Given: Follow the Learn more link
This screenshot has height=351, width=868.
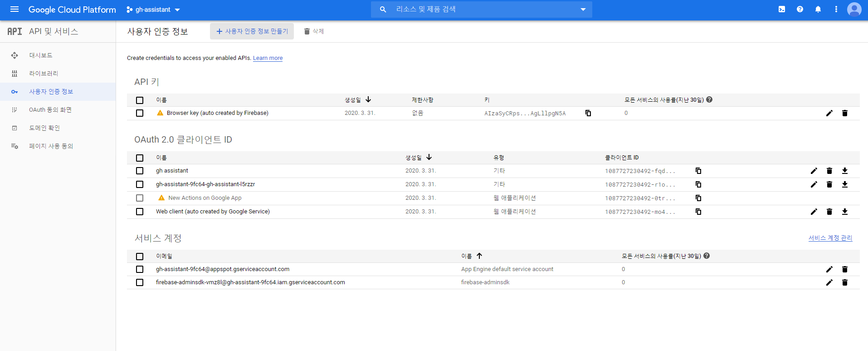Looking at the screenshot, I should (268, 58).
